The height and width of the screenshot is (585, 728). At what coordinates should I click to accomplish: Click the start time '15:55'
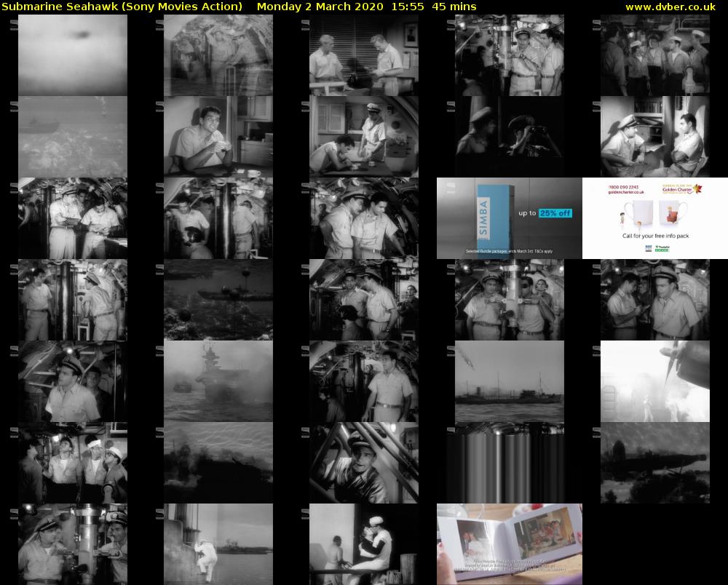[x=407, y=7]
